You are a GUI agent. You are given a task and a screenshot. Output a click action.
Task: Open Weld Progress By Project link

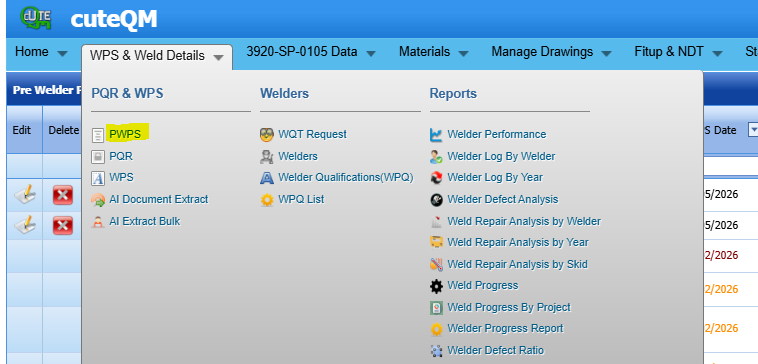click(509, 307)
